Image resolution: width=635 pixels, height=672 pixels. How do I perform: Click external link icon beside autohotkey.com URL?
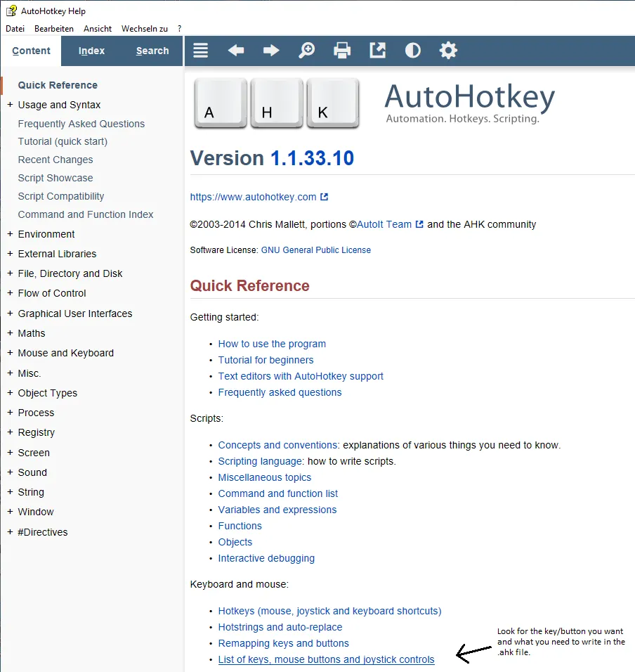[324, 197]
